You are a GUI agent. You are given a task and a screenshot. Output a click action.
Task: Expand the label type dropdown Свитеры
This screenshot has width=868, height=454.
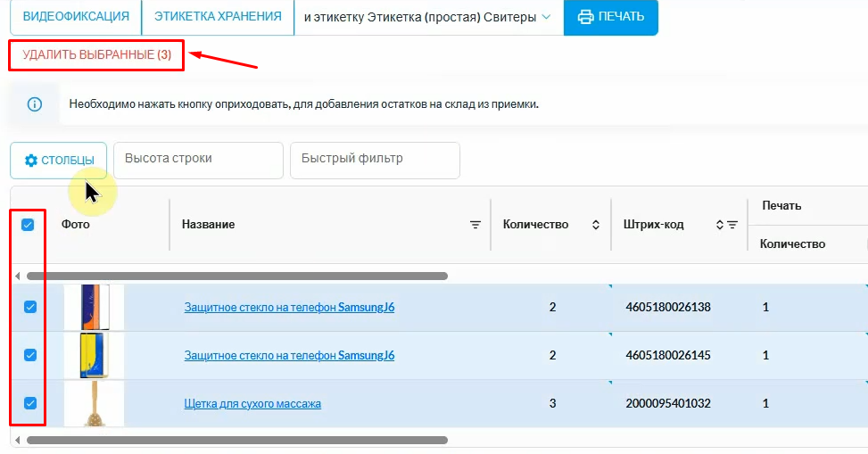click(x=546, y=17)
